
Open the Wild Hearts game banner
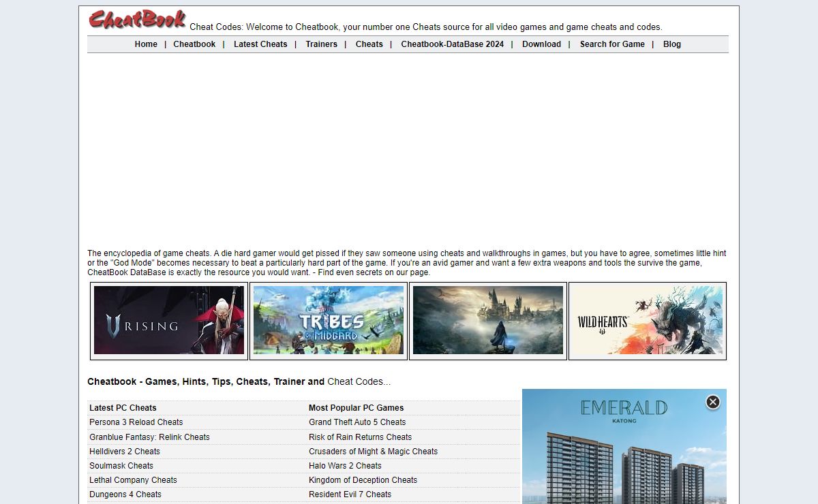pos(647,320)
